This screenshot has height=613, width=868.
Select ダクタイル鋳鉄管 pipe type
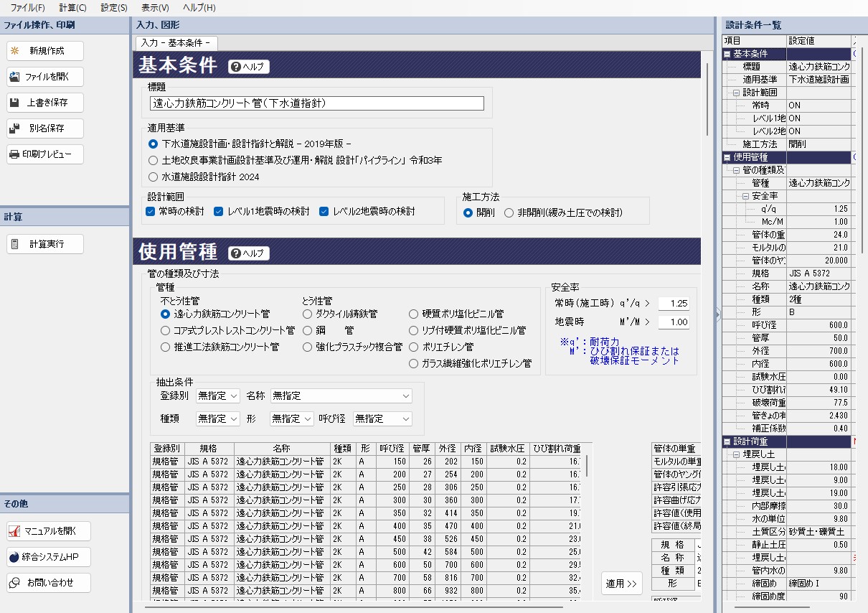click(307, 314)
